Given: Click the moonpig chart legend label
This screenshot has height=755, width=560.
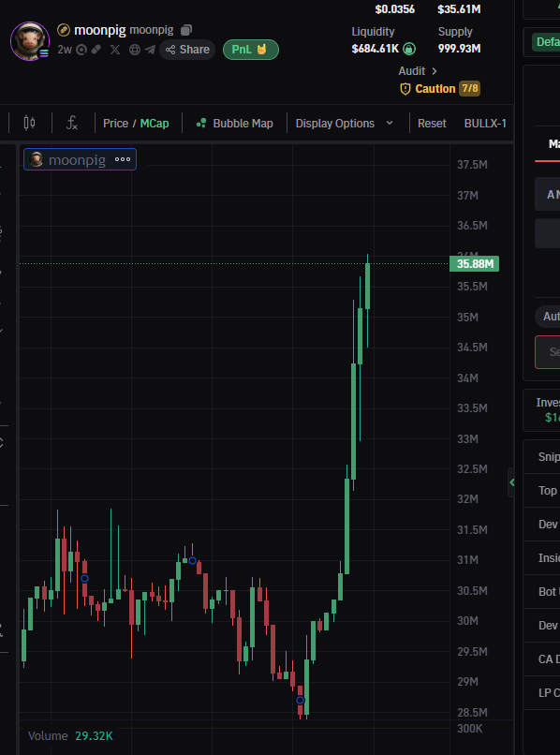Looking at the screenshot, I should coord(77,160).
